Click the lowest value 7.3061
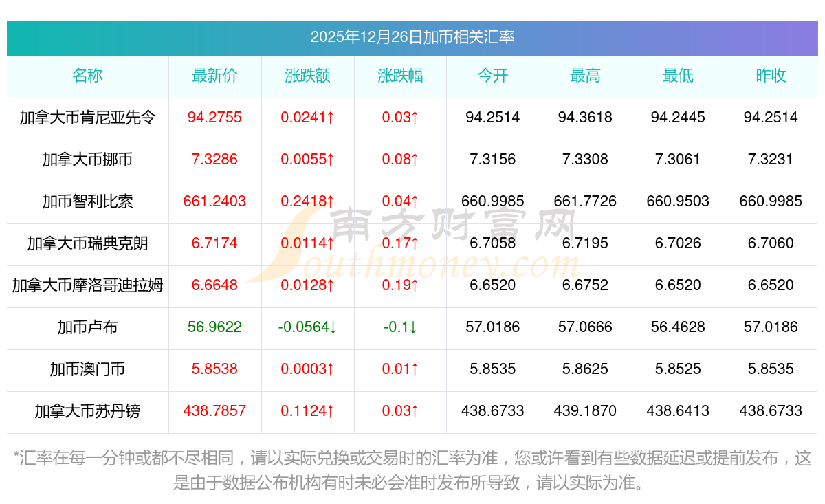 [x=678, y=160]
